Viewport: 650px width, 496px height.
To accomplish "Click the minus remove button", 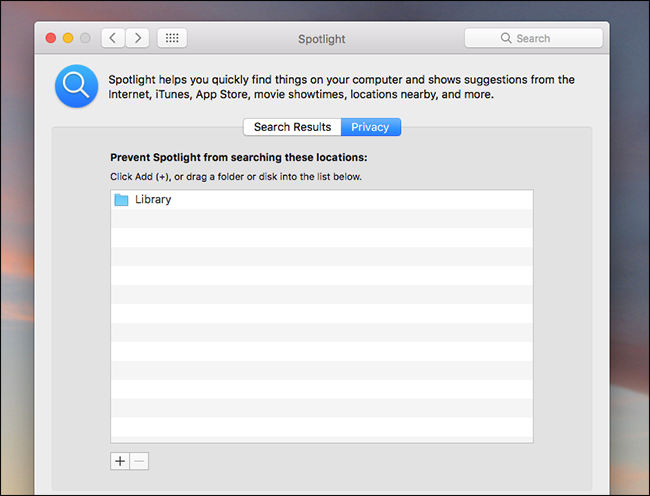I will 139,461.
